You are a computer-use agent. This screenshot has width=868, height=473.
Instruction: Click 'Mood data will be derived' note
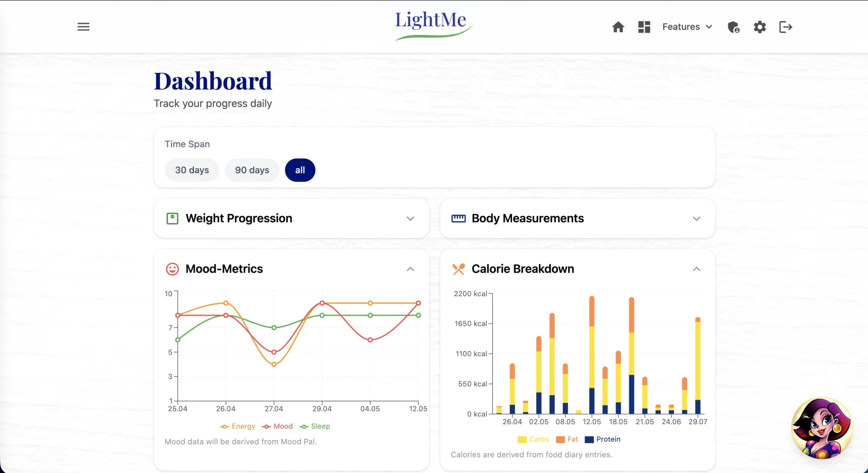click(x=241, y=442)
